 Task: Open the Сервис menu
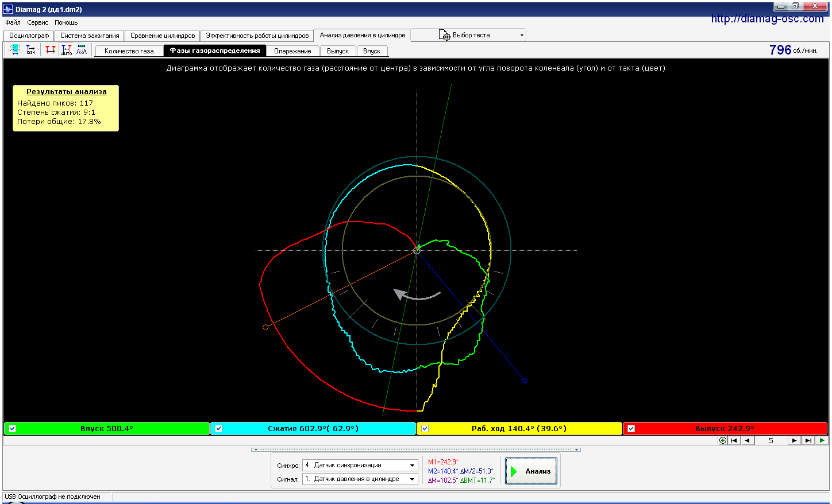pos(37,22)
